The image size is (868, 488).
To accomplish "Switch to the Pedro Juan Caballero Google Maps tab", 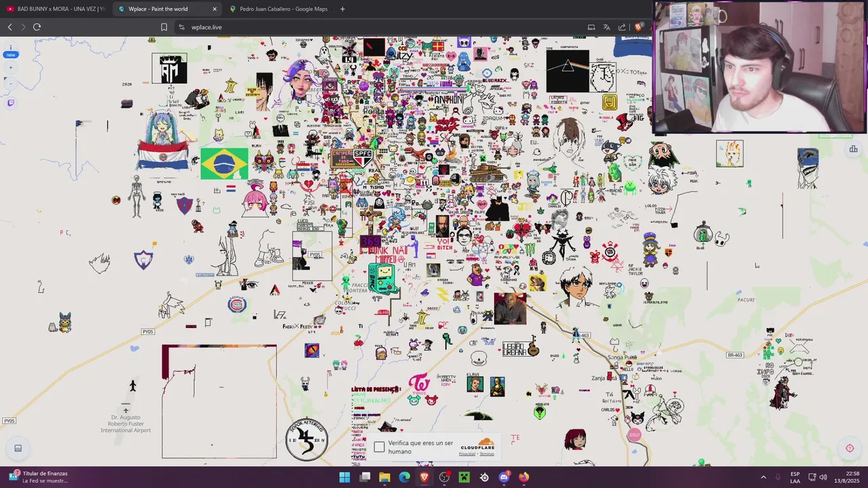I will click(278, 9).
